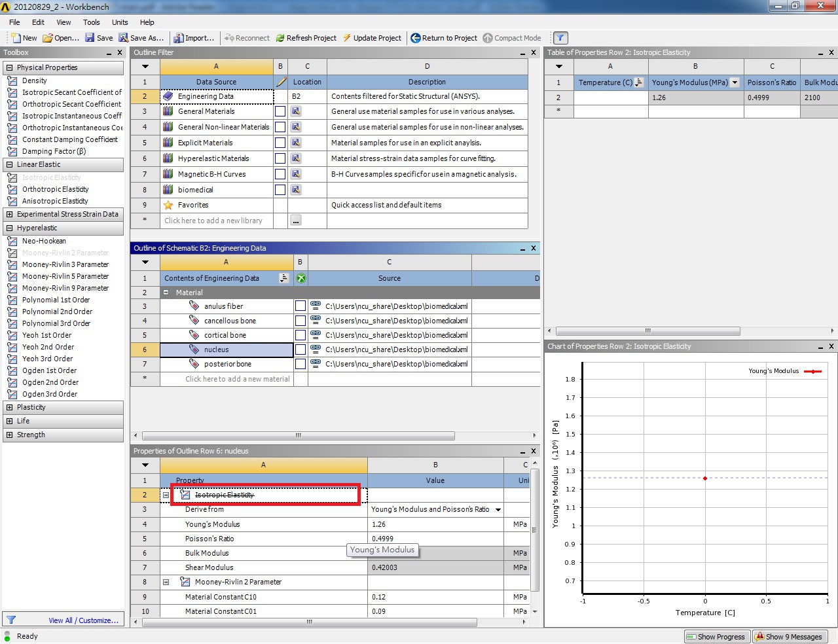Screen dimensions: 838x644
Task: Click View All / Customize link
Action: (x=83, y=620)
